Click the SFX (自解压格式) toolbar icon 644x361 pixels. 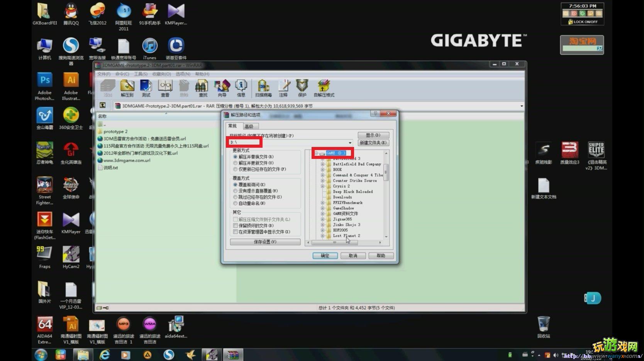pos(324,88)
